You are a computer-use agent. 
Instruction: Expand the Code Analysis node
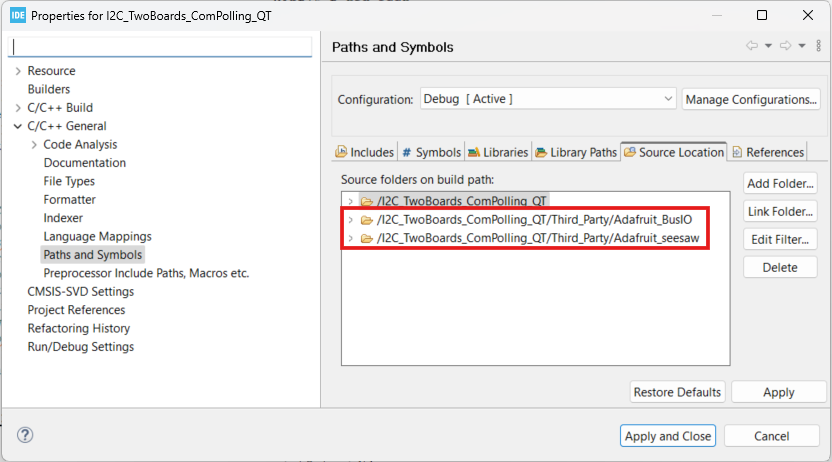coord(34,144)
